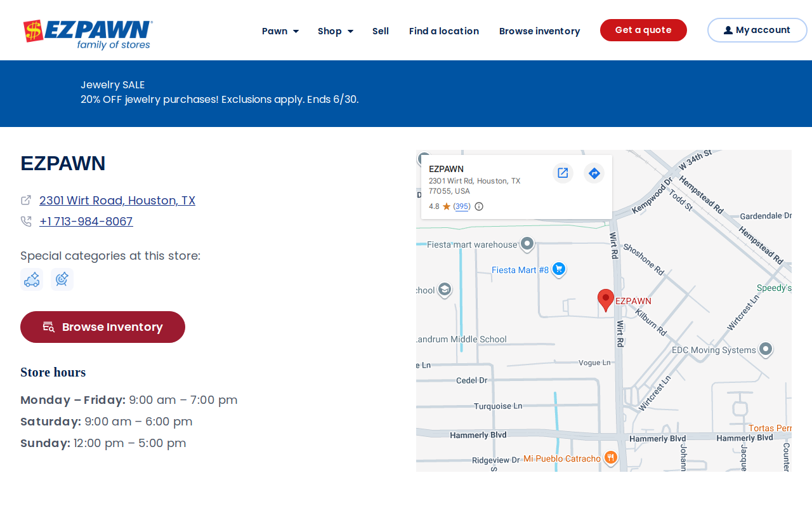
Task: Go to Find a location
Action: (444, 31)
